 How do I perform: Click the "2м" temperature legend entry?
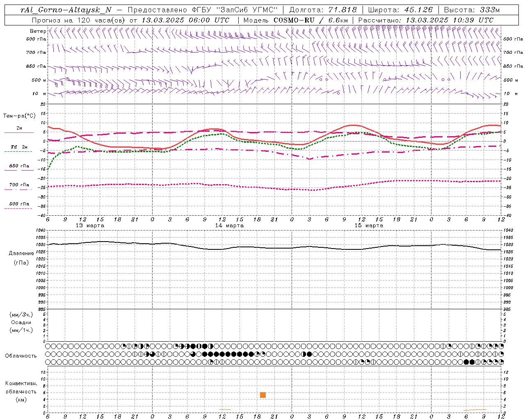pos(19,128)
